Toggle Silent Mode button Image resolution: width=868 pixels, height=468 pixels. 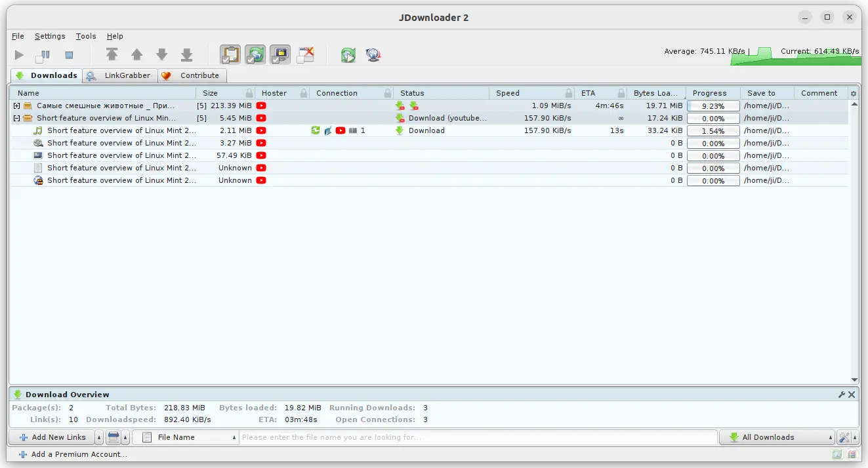click(x=305, y=55)
